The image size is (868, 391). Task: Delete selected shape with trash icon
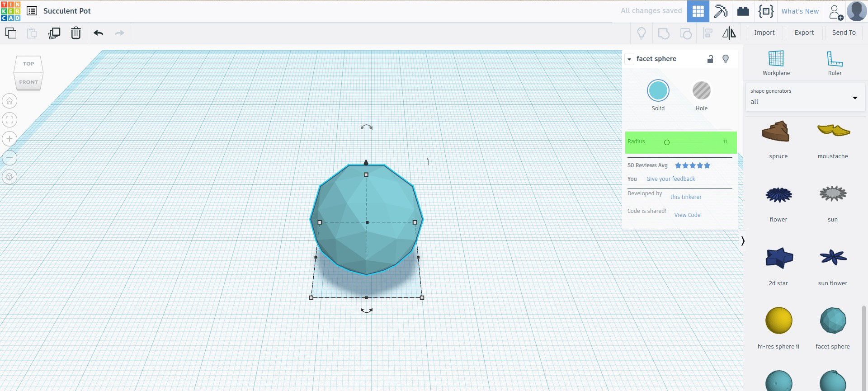pos(76,33)
